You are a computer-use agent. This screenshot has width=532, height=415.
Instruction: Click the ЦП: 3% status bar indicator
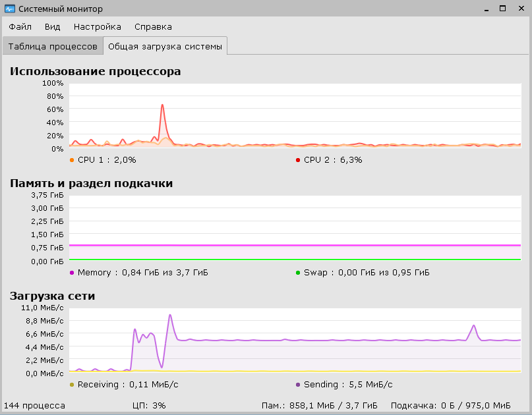click(x=149, y=406)
